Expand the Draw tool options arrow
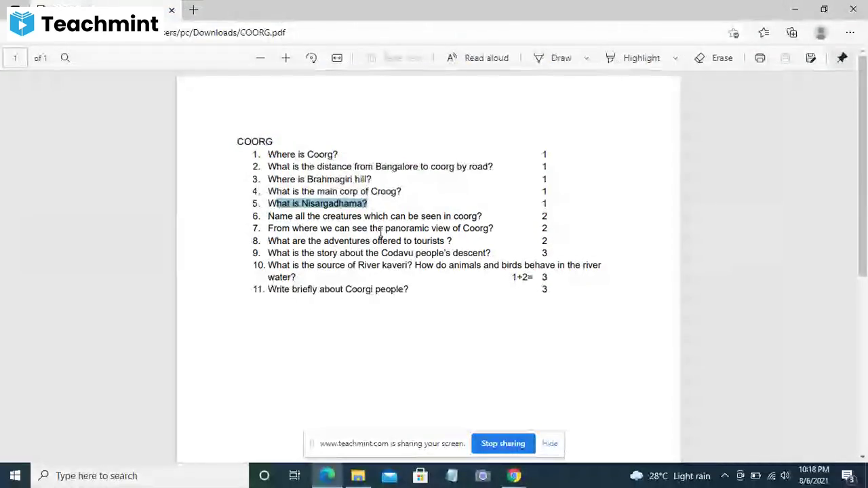Screen dimensions: 868x488 click(587, 58)
